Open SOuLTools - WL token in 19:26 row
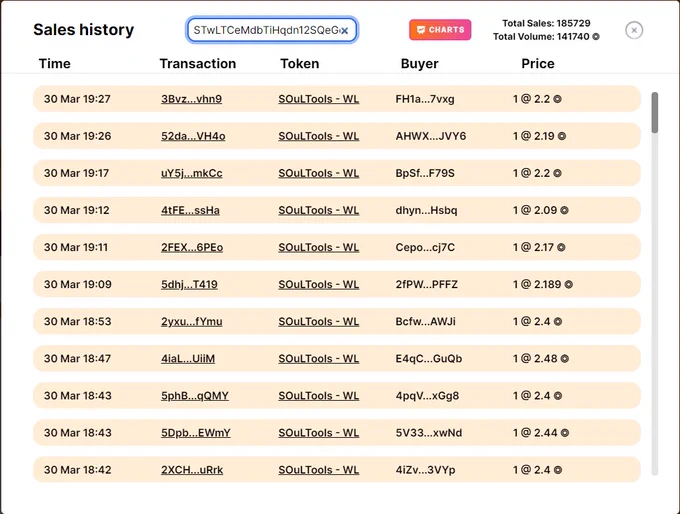The height and width of the screenshot is (514, 680). 318,136
